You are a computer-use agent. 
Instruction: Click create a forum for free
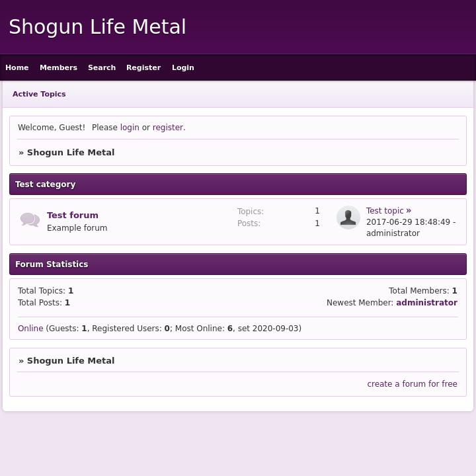pos(412,384)
